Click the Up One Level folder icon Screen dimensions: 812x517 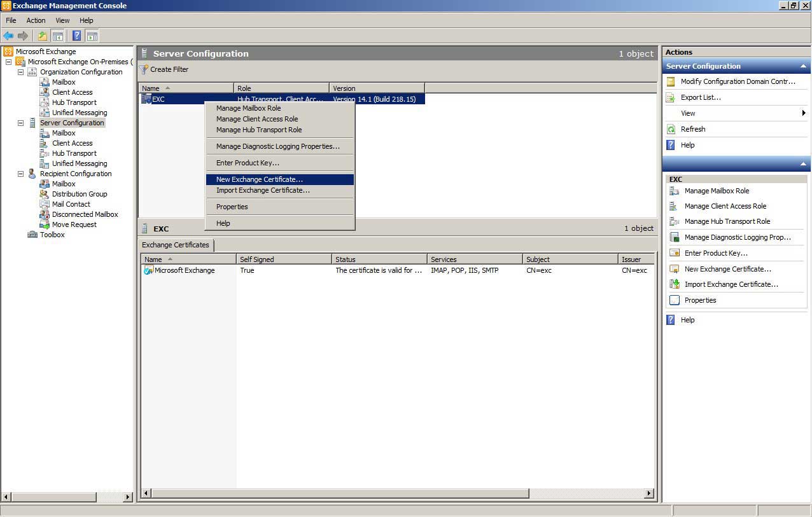(43, 36)
